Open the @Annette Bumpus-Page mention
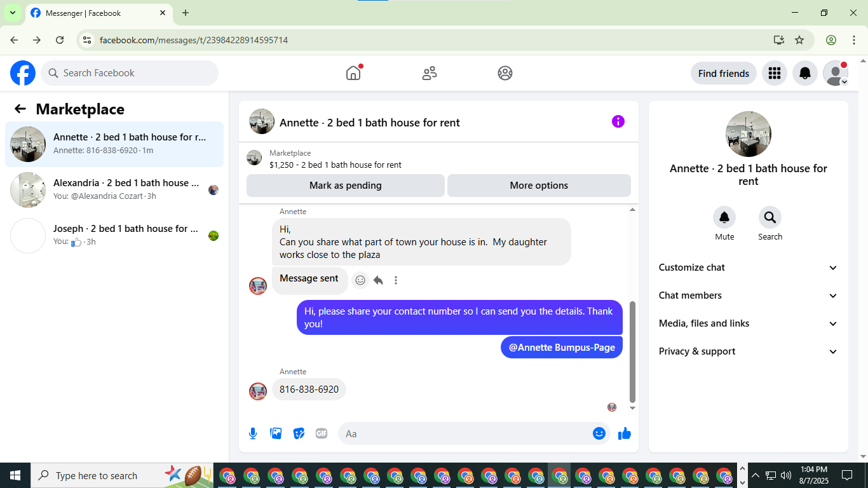Screen dimensions: 868x488 [x=562, y=348]
